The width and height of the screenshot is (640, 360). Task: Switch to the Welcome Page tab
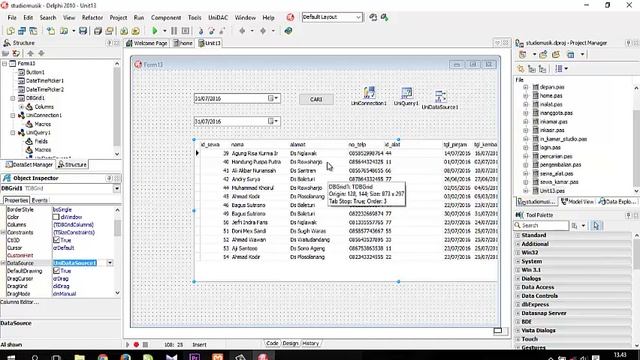[x=147, y=43]
